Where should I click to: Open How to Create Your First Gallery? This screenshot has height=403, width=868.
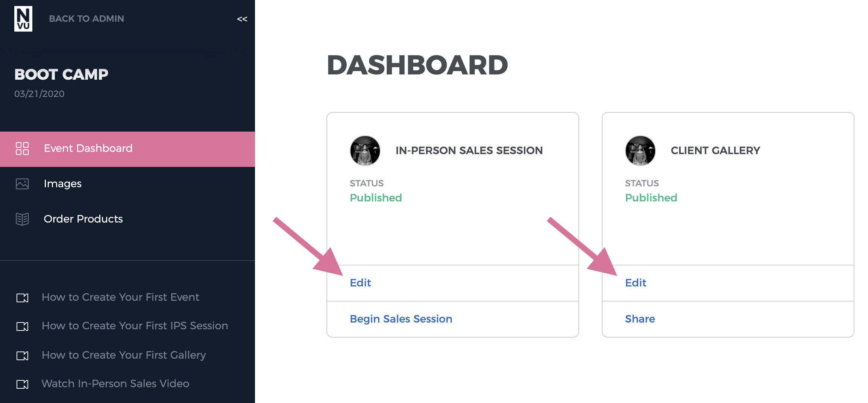124,355
